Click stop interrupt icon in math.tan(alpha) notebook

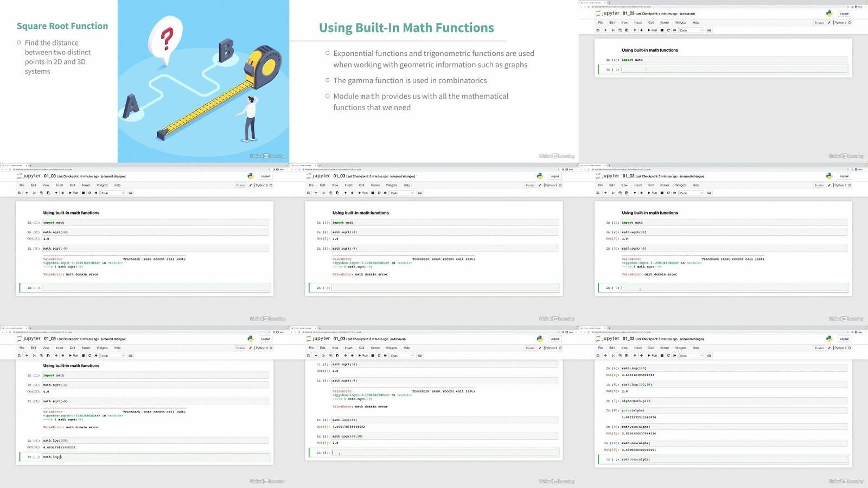662,356
